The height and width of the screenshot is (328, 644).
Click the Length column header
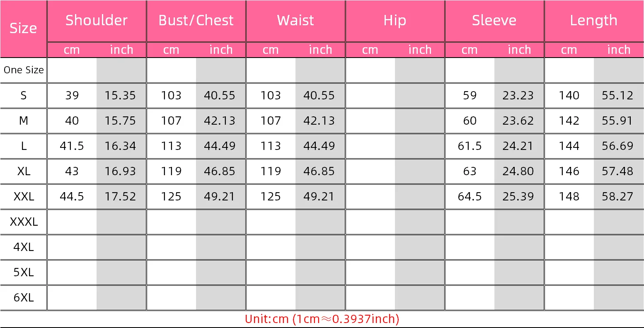[x=594, y=21]
